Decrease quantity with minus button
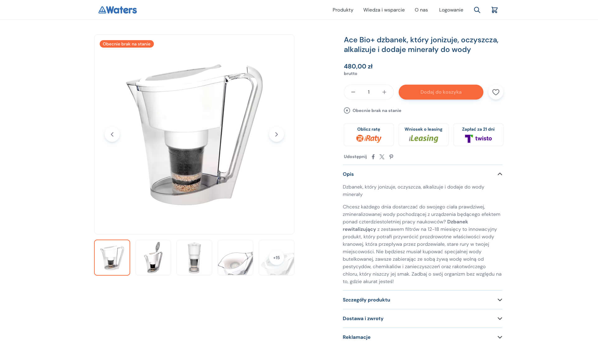 (353, 92)
